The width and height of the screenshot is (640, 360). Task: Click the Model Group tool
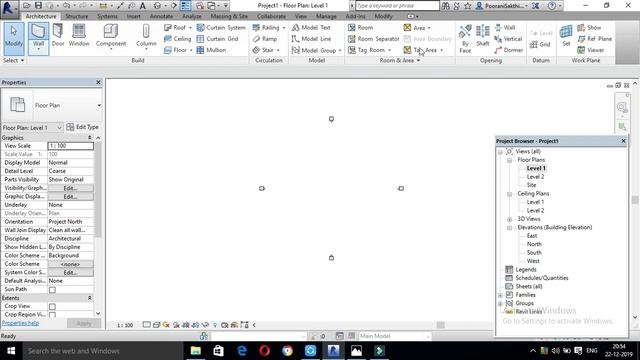[x=316, y=50]
